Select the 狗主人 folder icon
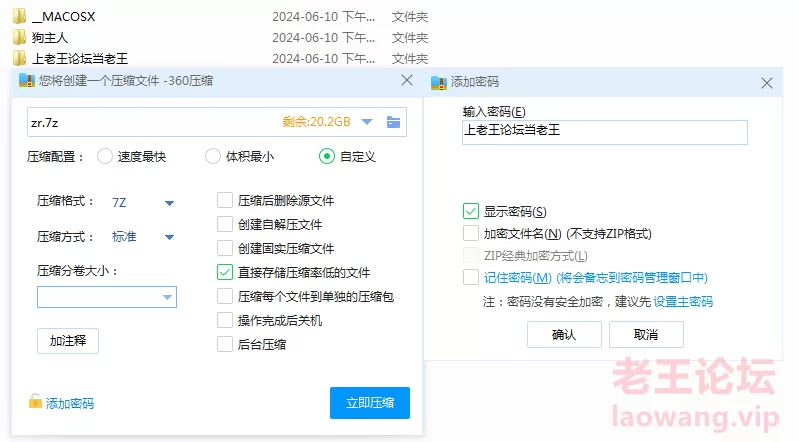The height and width of the screenshot is (442, 799). pos(19,37)
